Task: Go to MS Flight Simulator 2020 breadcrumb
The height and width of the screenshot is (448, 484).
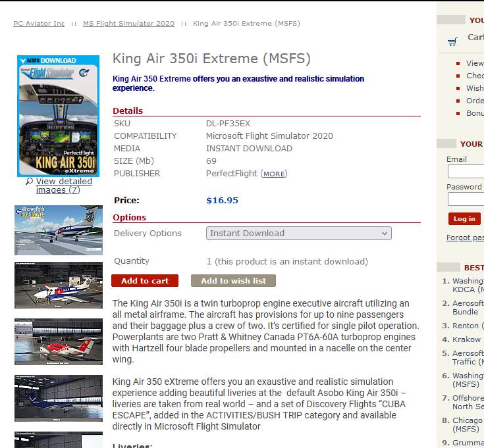Action: click(128, 24)
